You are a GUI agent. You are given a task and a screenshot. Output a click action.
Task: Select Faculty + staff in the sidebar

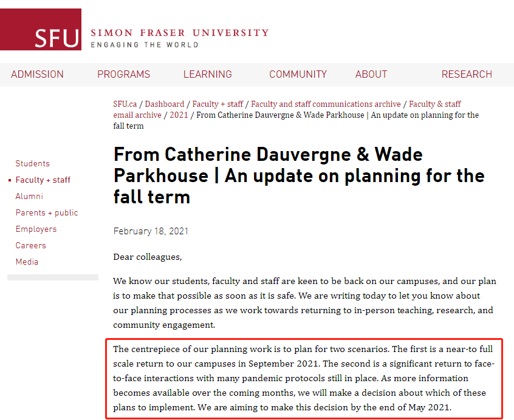tap(43, 180)
